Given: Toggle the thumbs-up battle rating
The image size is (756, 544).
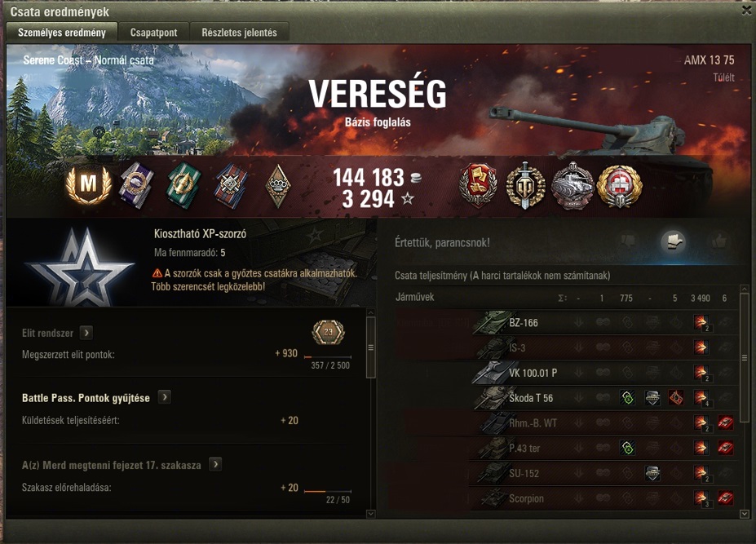Looking at the screenshot, I should click(718, 241).
